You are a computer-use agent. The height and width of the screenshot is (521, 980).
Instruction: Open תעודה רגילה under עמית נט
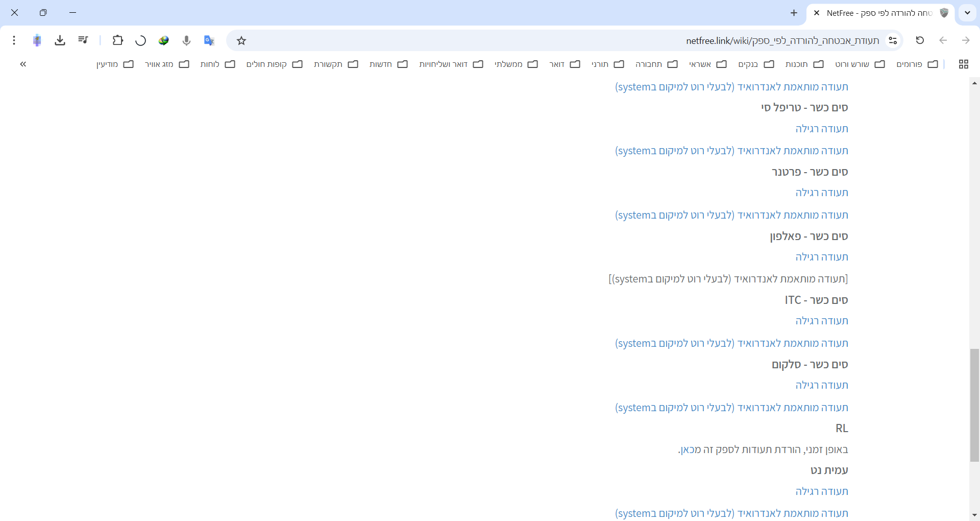point(822,491)
